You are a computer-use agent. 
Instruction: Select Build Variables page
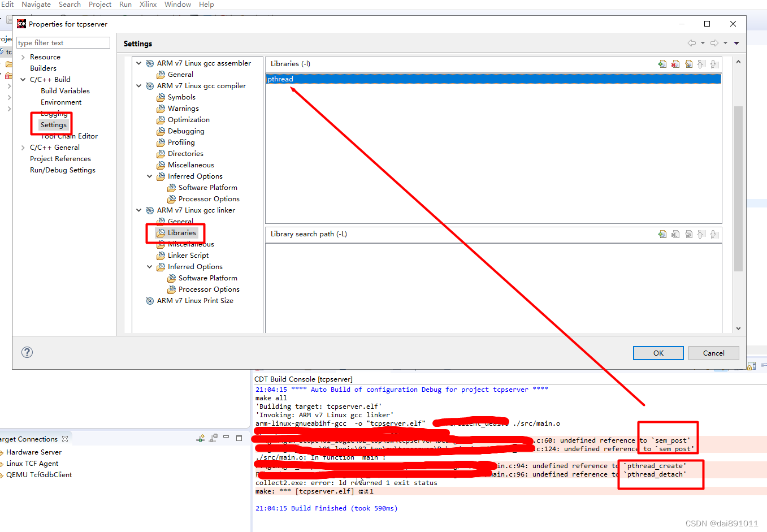pyautogui.click(x=65, y=91)
